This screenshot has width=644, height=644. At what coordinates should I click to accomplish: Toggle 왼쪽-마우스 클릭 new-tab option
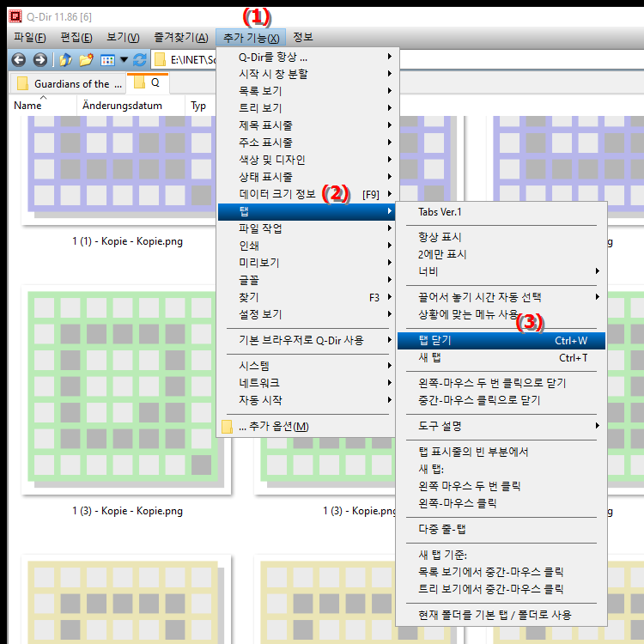(501, 503)
